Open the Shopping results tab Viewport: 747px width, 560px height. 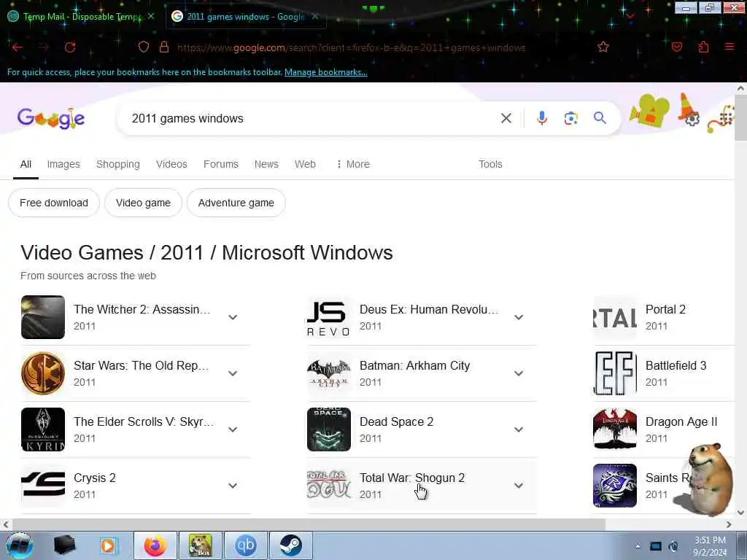click(x=118, y=164)
